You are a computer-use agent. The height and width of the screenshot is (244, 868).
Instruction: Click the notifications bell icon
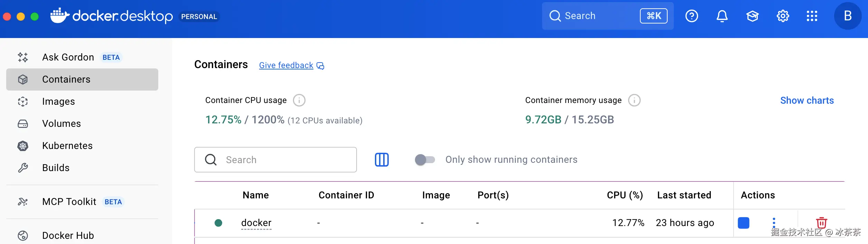pyautogui.click(x=722, y=16)
